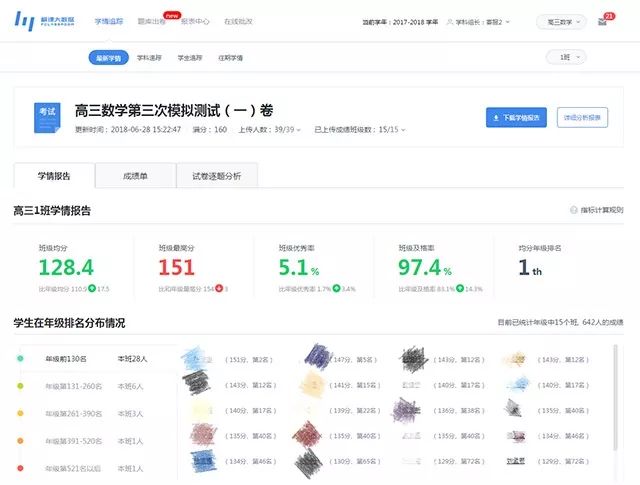Click the user icon beside 学科组长
Image resolution: width=640 pixels, height=485 pixels.
(x=449, y=22)
